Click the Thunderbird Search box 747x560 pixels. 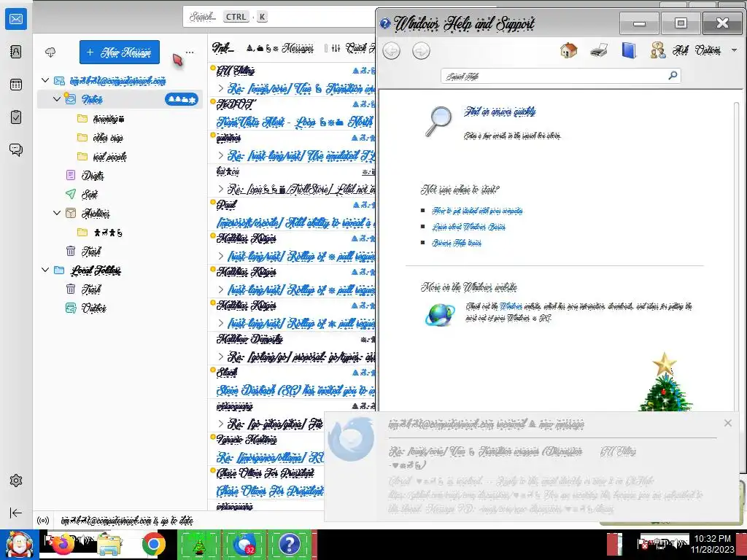click(x=279, y=17)
